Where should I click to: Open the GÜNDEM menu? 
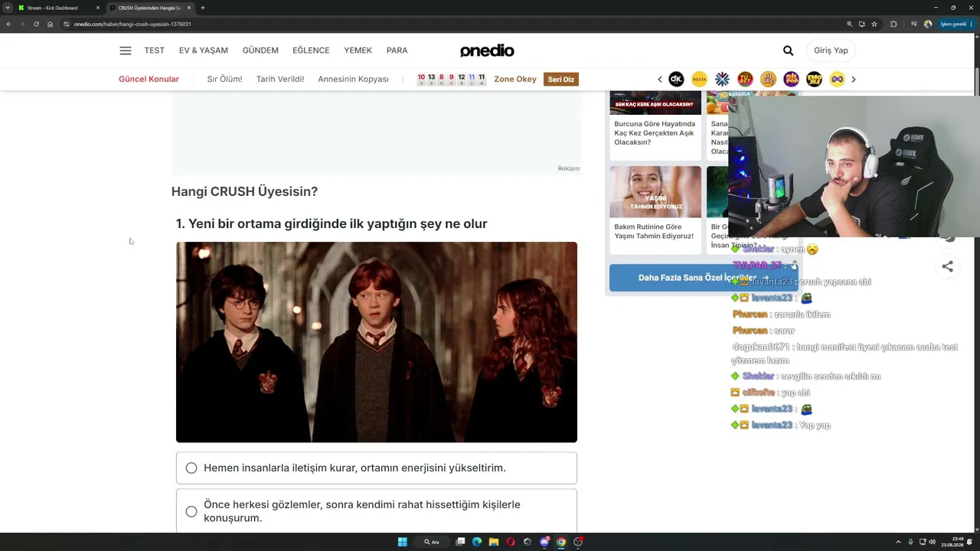coord(260,51)
